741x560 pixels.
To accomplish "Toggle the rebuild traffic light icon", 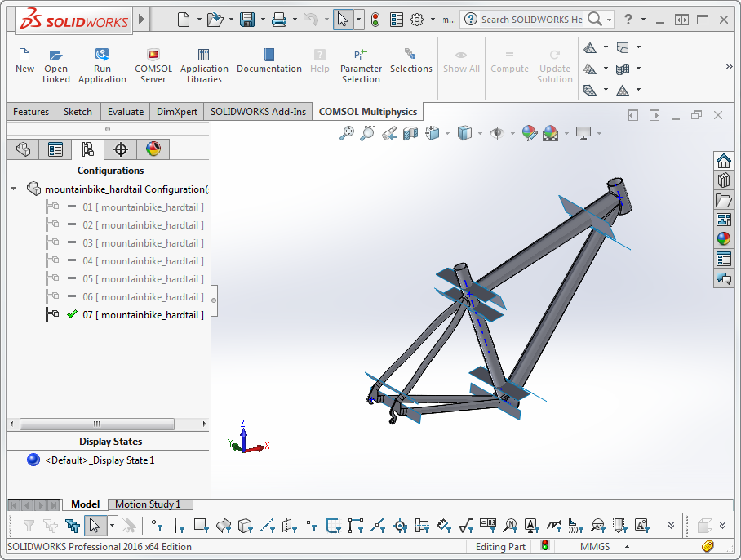I will click(x=375, y=20).
